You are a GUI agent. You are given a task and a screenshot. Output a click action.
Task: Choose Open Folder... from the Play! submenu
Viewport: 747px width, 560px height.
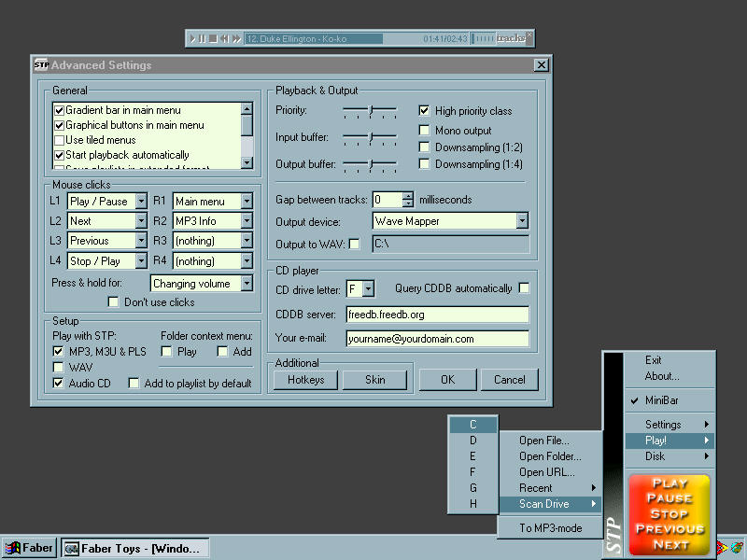[550, 456]
